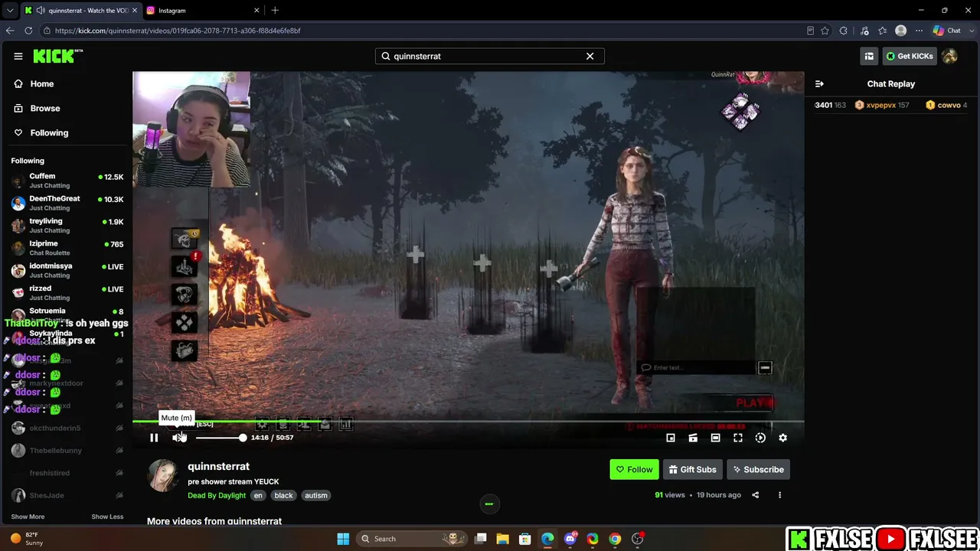Bookmark this page with the star
The image size is (980, 551).
pos(825,31)
